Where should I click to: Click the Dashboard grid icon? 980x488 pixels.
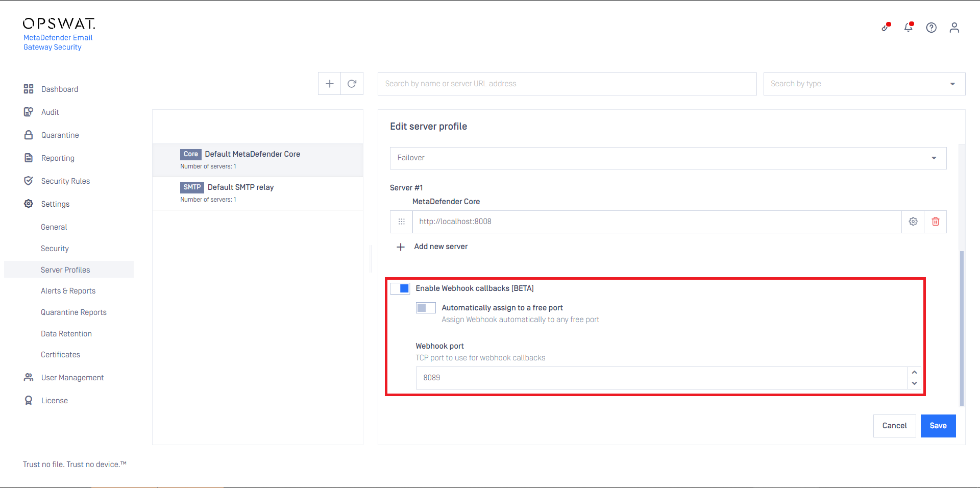(29, 89)
